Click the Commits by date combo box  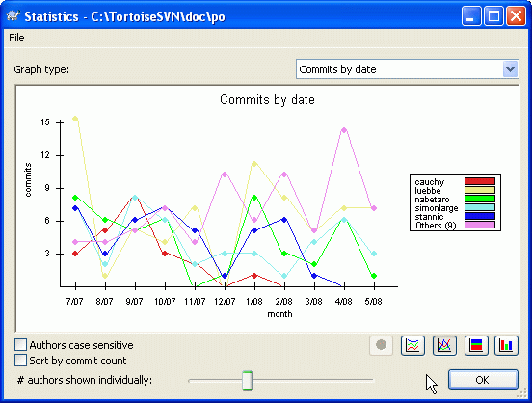pos(408,69)
